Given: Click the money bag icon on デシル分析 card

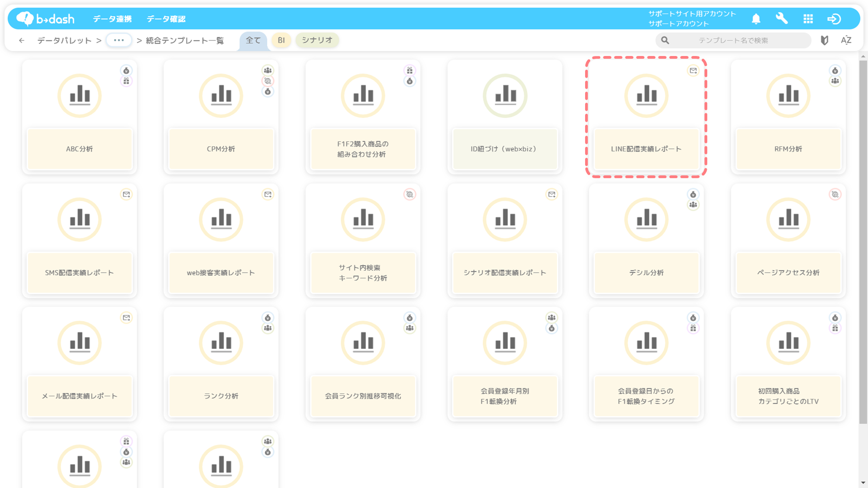Looking at the screenshot, I should [x=693, y=194].
